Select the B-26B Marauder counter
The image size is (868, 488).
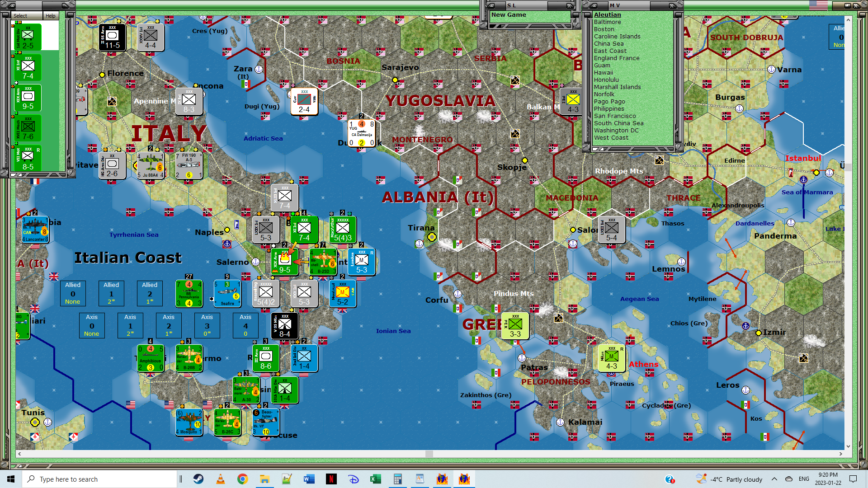[x=189, y=358]
